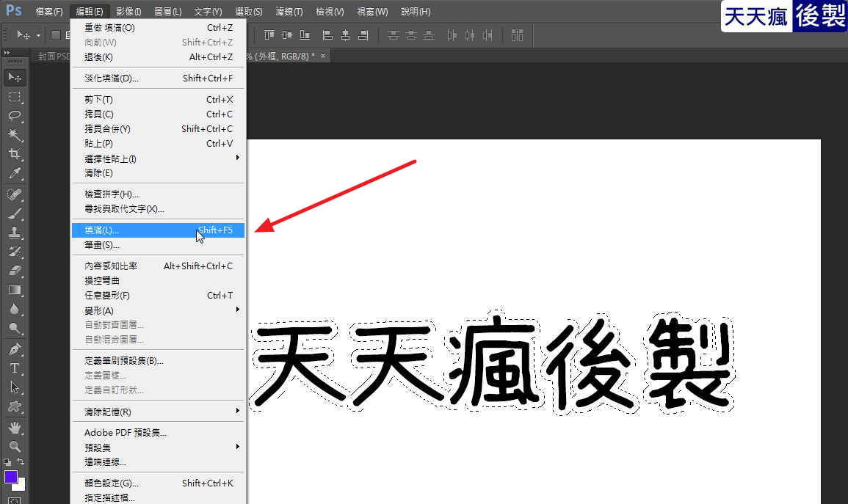
Task: Select the Dodge tool
Action: [x=15, y=328]
